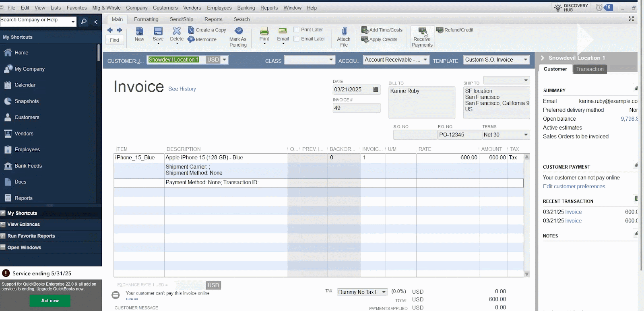Create a new invoice with New icon
This screenshot has width=644, height=311.
point(139,31)
